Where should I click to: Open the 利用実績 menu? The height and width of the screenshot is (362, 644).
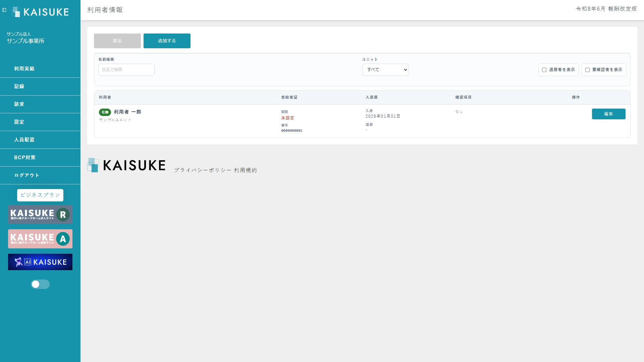(x=40, y=69)
